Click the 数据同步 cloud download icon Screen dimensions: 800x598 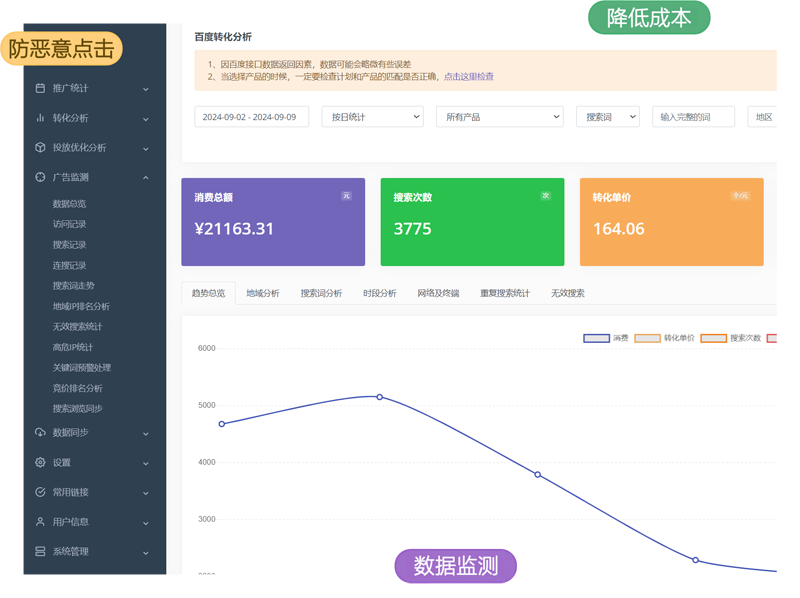40,433
